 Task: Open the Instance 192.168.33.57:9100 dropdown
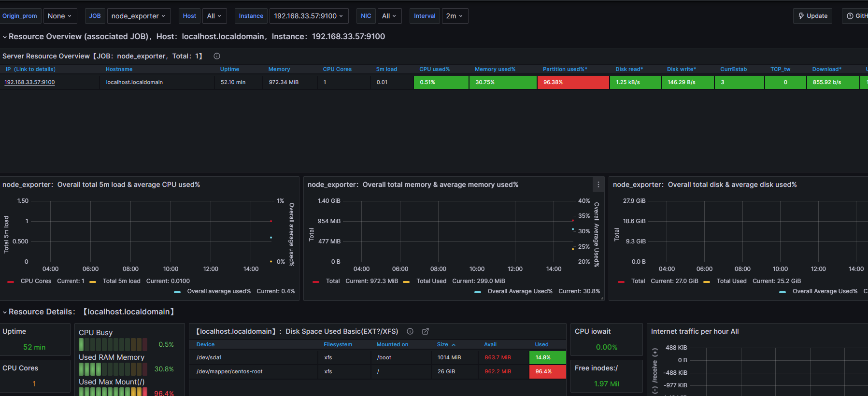click(309, 16)
